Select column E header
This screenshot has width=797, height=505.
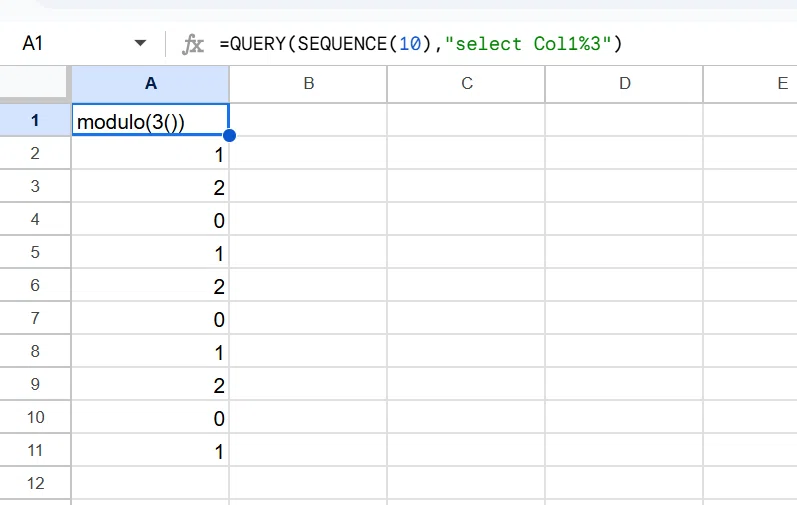(x=751, y=84)
